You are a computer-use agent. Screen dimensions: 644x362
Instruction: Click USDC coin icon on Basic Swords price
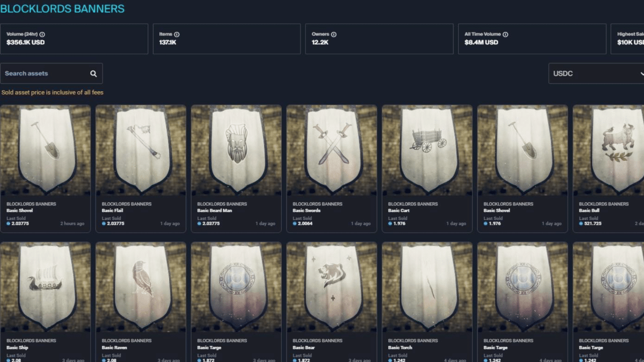(x=295, y=224)
